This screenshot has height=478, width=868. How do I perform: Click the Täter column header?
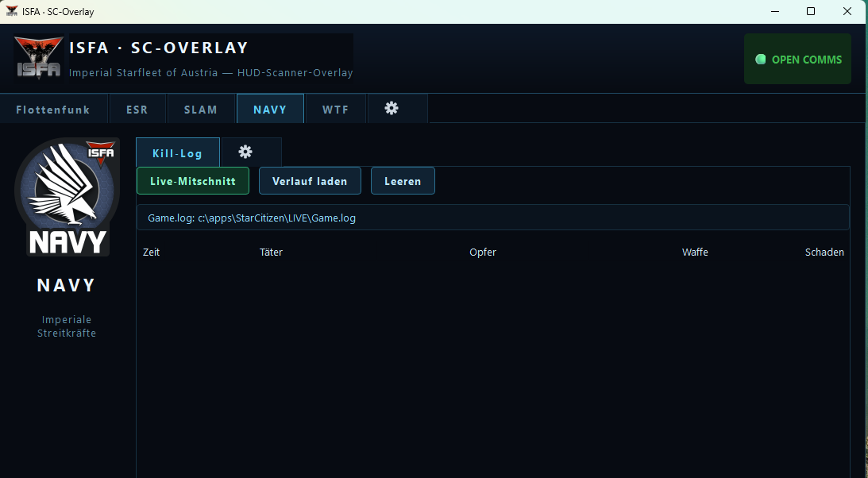(272, 252)
